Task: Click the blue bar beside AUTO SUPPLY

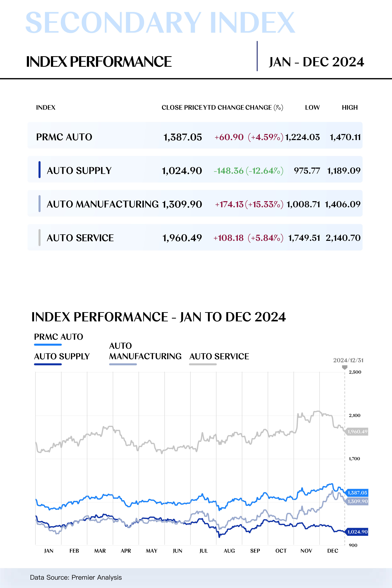Action: point(39,169)
